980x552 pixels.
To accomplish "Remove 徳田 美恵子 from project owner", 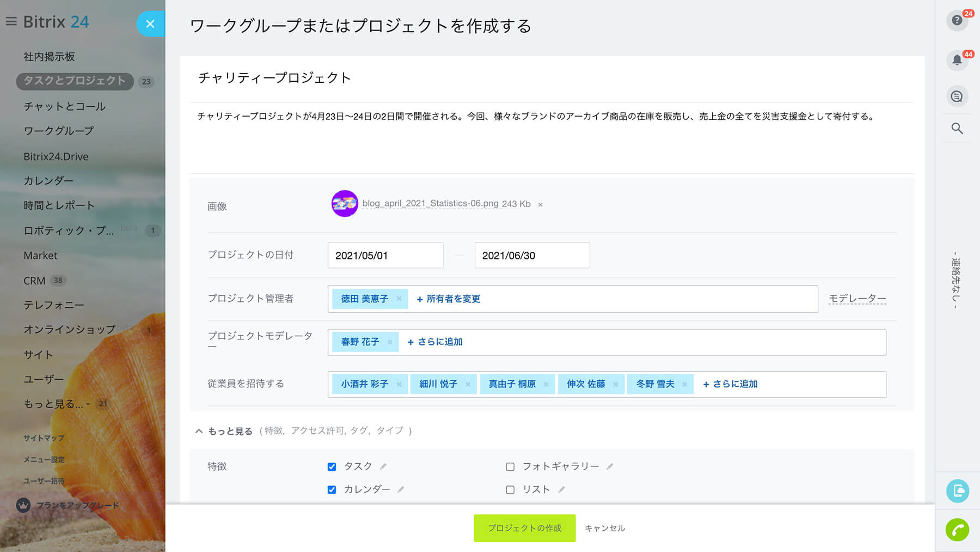I will [399, 299].
